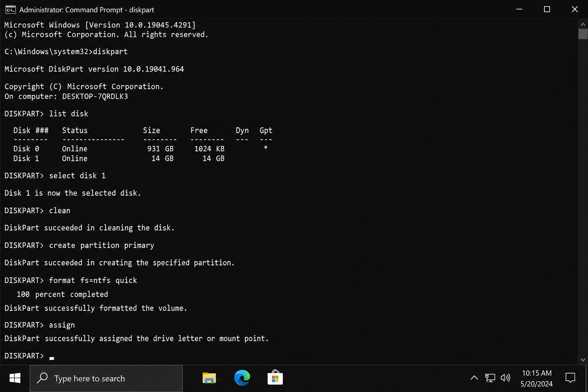
Task: Click the Type here to search box
Action: 106,378
